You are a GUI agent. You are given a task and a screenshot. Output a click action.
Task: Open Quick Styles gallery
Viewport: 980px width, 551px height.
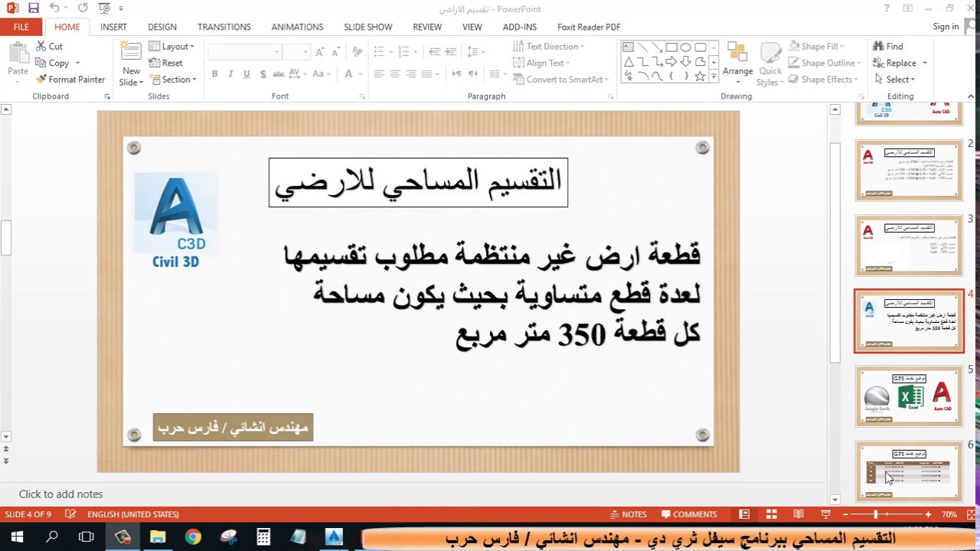click(770, 64)
